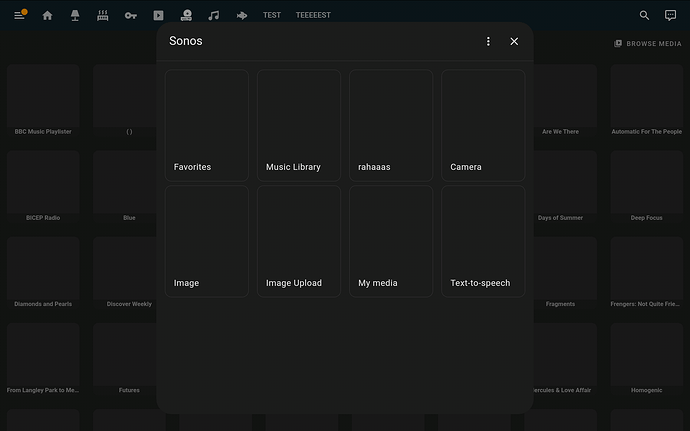
Task: Open the assist chat icon
Action: 670,15
